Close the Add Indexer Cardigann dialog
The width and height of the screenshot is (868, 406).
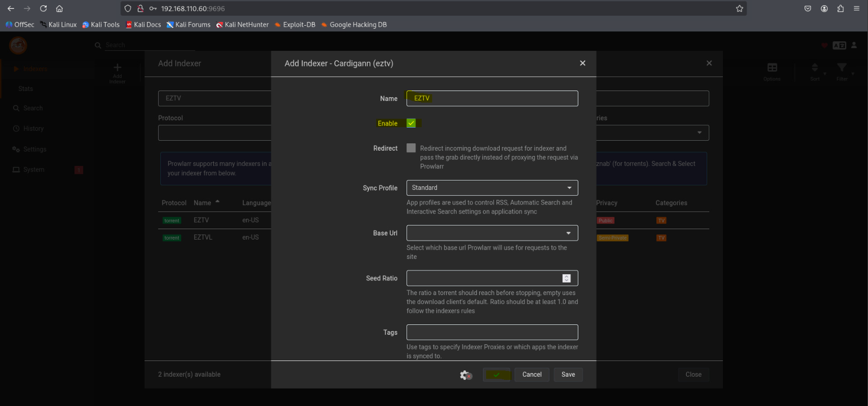coord(583,63)
